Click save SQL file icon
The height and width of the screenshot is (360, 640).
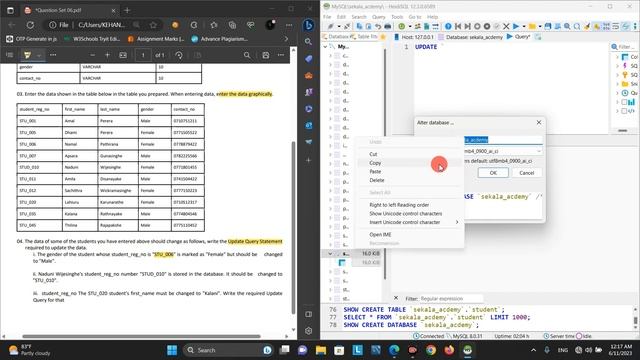tap(548, 27)
